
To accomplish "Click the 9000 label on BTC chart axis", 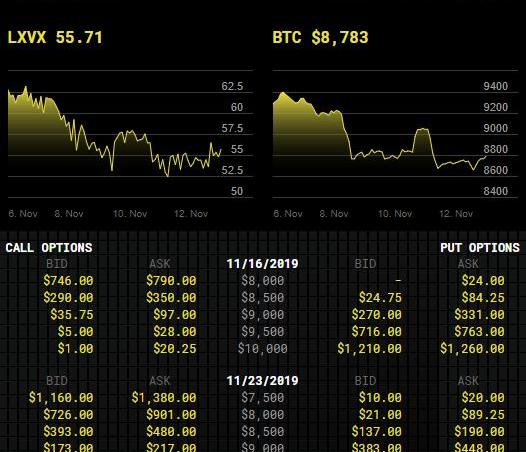I will pos(495,128).
